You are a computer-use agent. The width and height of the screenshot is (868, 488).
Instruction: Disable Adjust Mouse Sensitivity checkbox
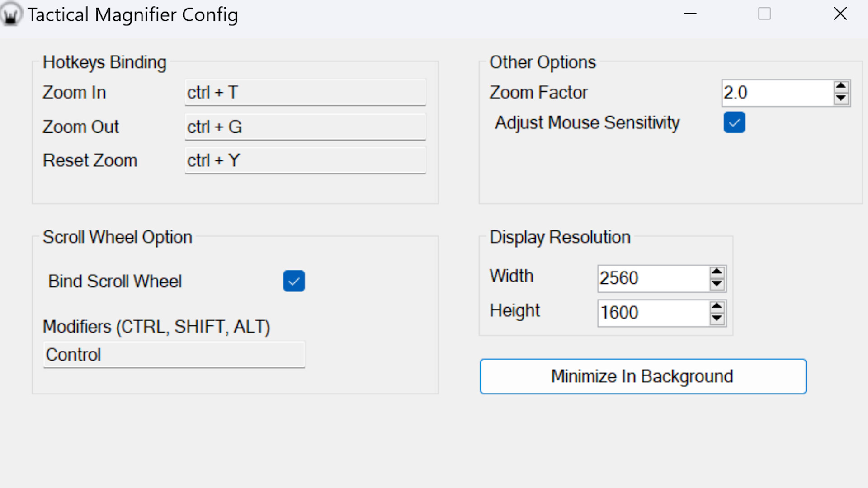(x=734, y=122)
